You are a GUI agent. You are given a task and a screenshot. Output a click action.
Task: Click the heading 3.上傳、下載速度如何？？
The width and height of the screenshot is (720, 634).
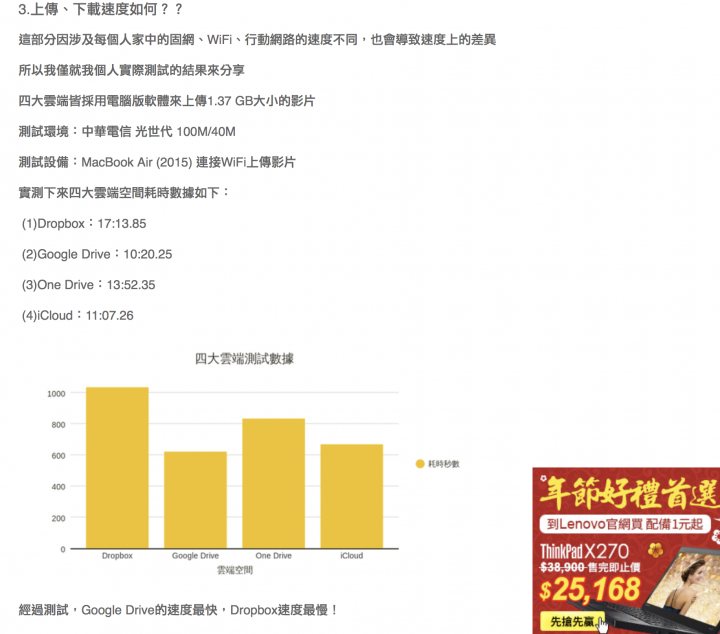click(101, 9)
